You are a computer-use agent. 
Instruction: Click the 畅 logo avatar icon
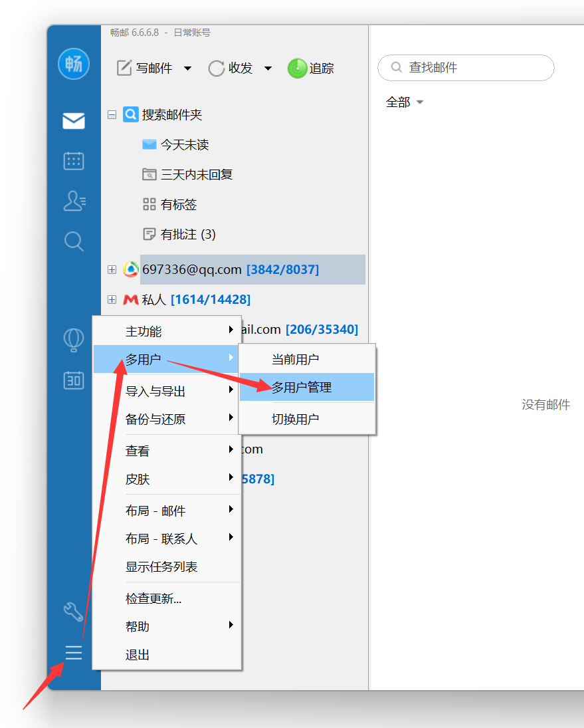click(73, 64)
